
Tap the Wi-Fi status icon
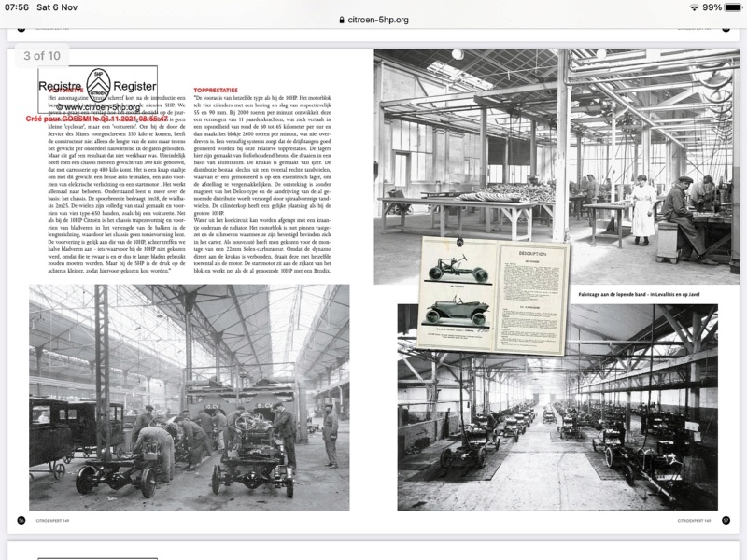click(694, 7)
